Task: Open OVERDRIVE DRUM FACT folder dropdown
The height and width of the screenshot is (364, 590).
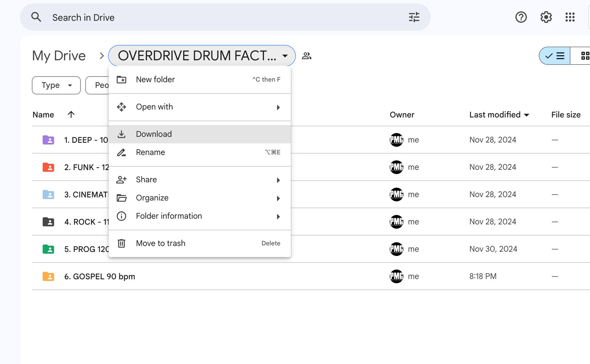Action: [x=202, y=56]
